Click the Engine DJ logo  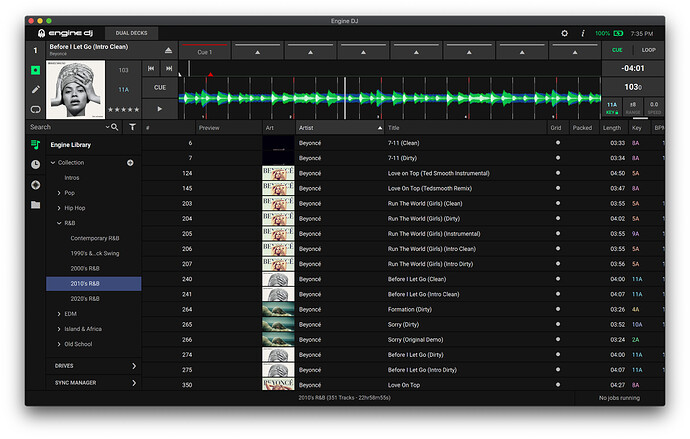(66, 33)
